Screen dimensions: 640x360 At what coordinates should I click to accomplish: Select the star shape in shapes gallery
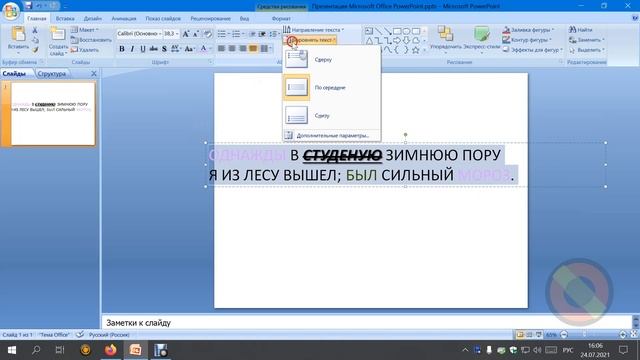[416, 50]
